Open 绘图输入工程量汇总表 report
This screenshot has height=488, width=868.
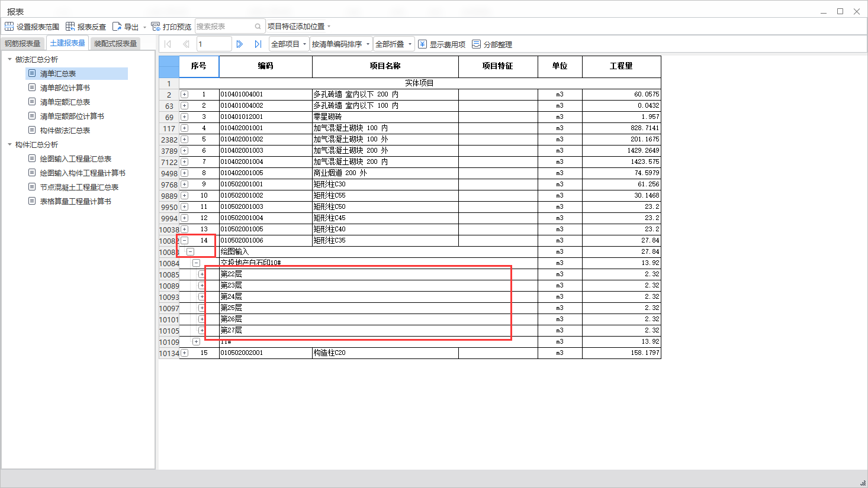[75, 159]
